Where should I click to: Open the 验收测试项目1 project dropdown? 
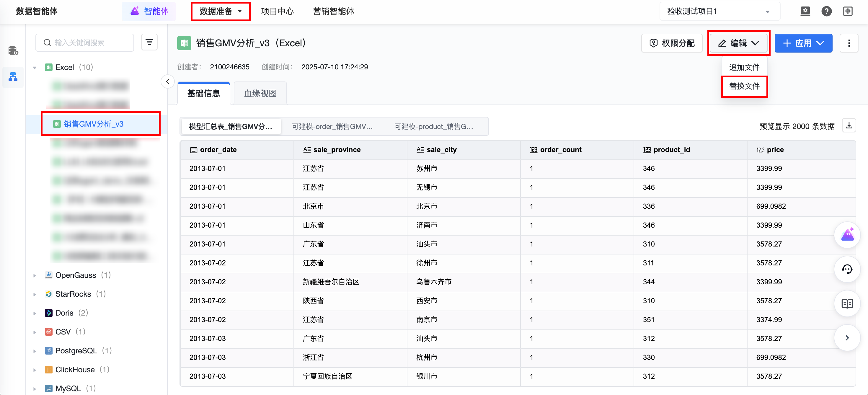pyautogui.click(x=719, y=12)
